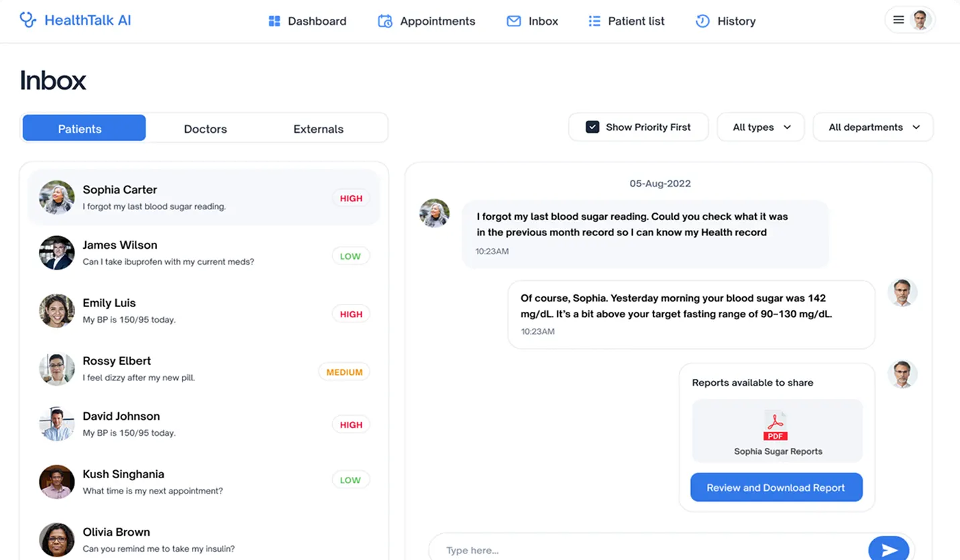This screenshot has height=560, width=960.
Task: Expand the All departments dropdown
Action: (x=872, y=127)
